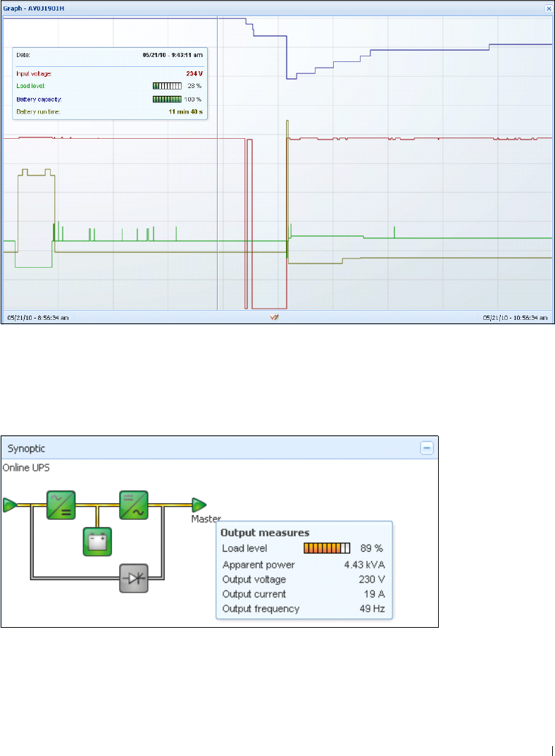Image resolution: width=555 pixels, height=756 pixels.
Task: Click the 'Online UPS' label
Action: point(26,468)
